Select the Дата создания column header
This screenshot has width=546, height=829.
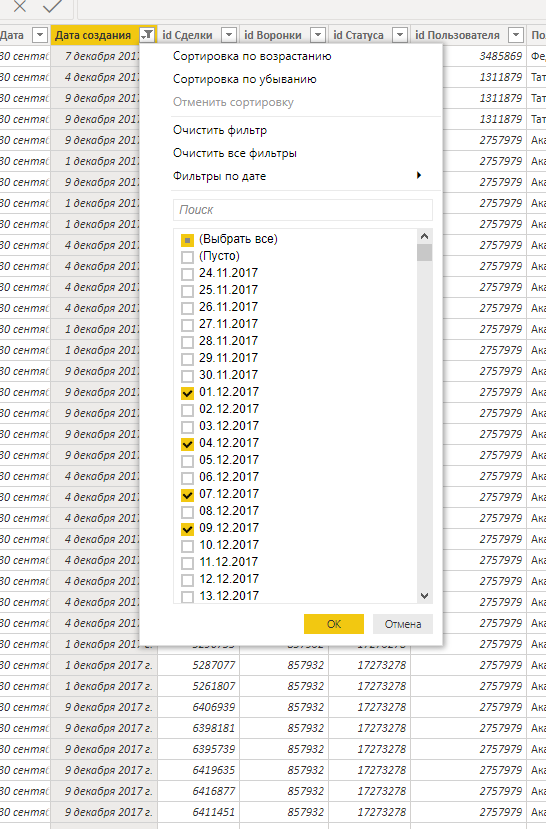(93, 35)
